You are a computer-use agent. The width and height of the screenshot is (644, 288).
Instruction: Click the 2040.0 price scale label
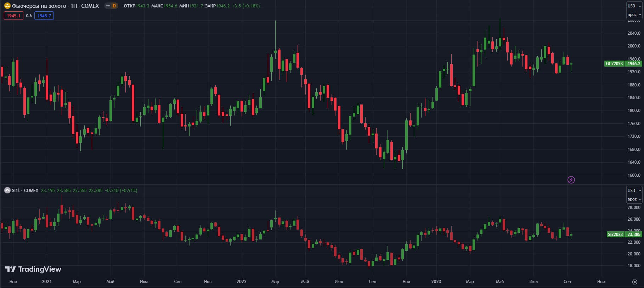[x=634, y=33]
